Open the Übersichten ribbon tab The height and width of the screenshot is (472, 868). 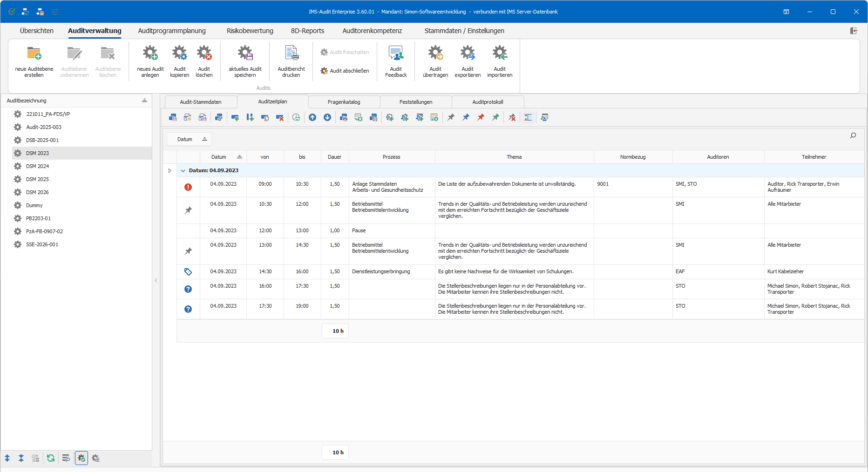37,31
